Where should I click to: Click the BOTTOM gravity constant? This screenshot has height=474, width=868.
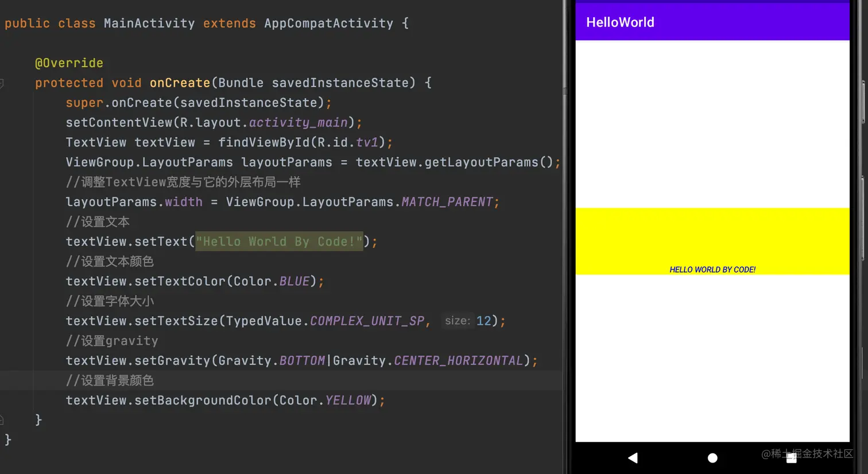click(x=302, y=360)
